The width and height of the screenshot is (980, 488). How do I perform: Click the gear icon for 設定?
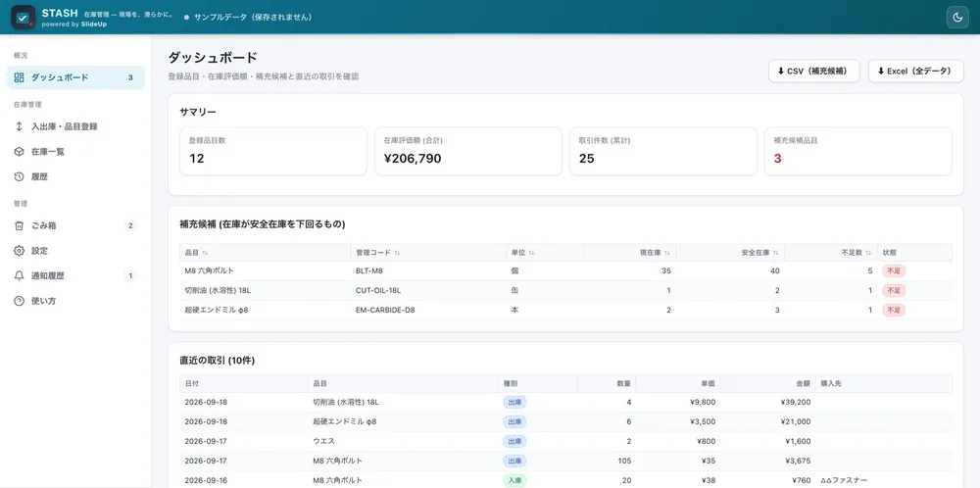[x=20, y=251]
